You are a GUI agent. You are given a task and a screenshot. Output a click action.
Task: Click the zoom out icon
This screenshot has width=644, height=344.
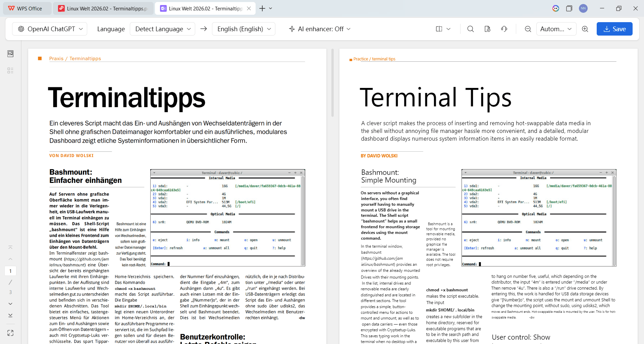point(528,29)
